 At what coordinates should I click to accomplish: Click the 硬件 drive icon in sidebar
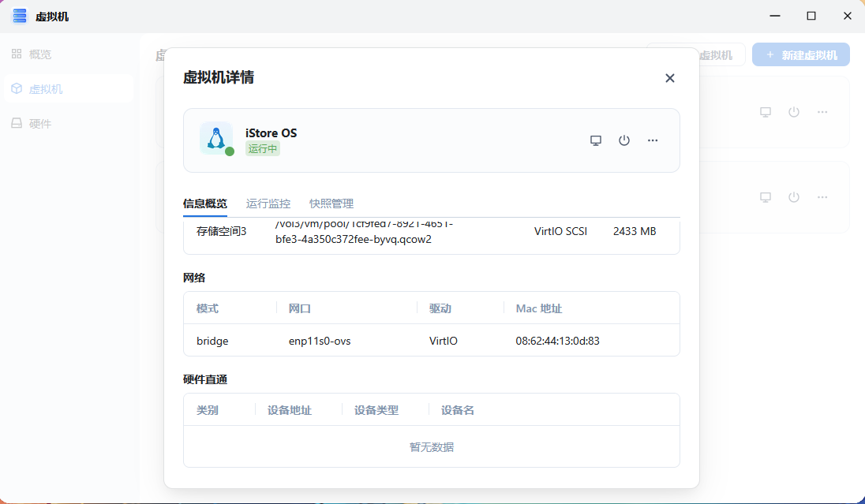pos(17,123)
